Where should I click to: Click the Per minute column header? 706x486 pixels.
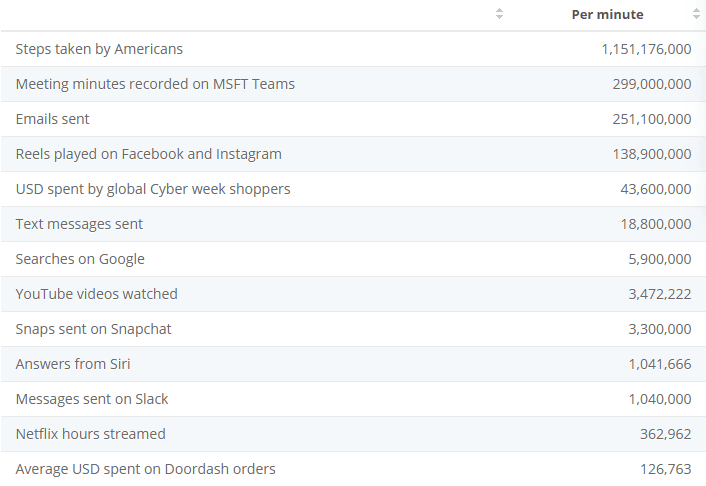(x=607, y=14)
